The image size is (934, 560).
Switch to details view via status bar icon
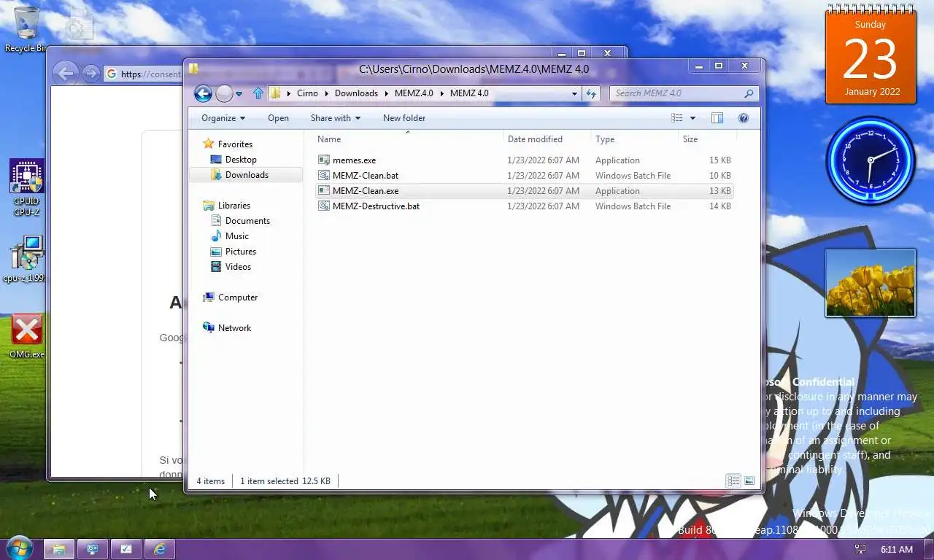(x=733, y=481)
